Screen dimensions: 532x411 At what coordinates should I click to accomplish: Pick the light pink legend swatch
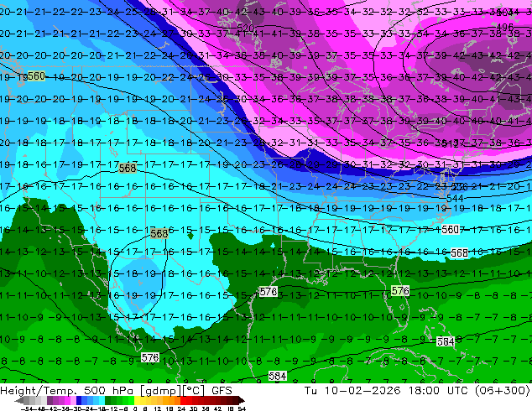pyautogui.click(x=73, y=400)
